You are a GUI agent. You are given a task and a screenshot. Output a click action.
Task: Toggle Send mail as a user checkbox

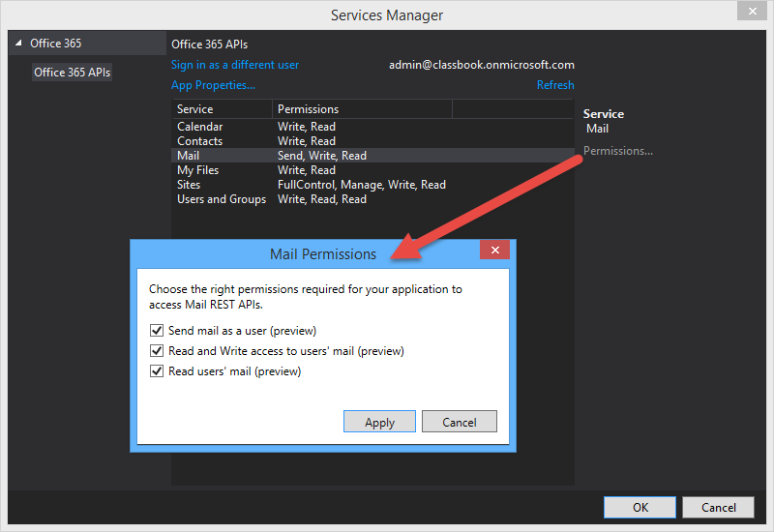coord(157,331)
